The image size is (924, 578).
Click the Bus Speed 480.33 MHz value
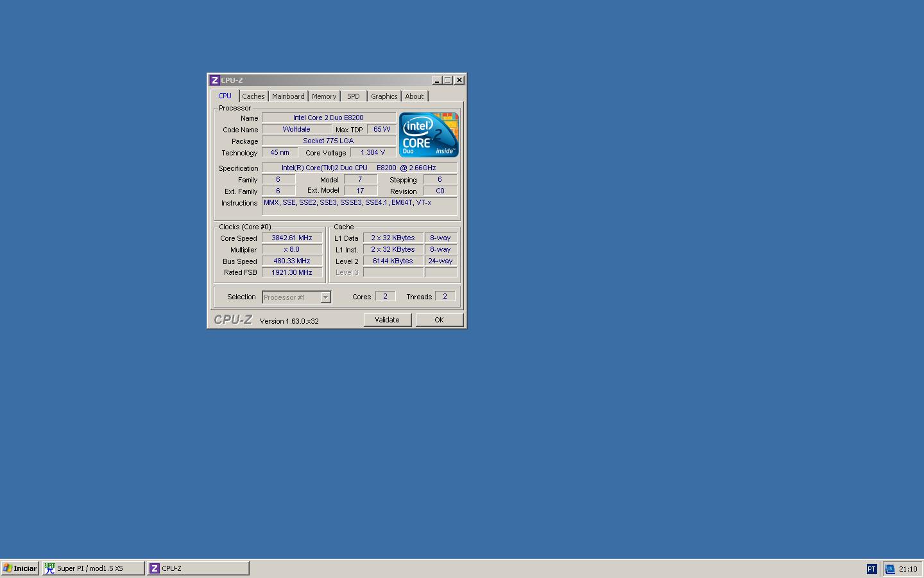292,261
